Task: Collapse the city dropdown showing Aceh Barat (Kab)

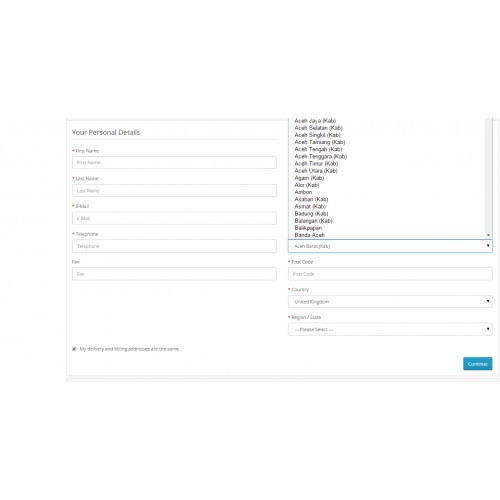Action: (390, 246)
